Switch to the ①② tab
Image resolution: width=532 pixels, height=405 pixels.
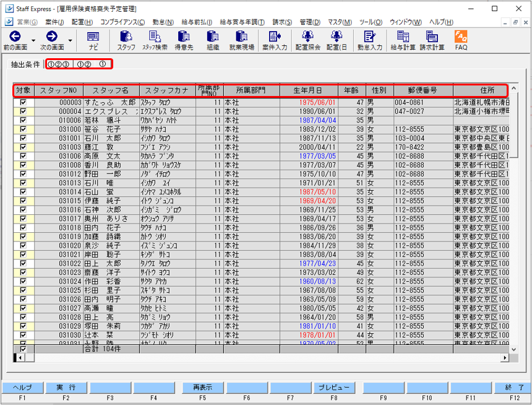click(84, 64)
